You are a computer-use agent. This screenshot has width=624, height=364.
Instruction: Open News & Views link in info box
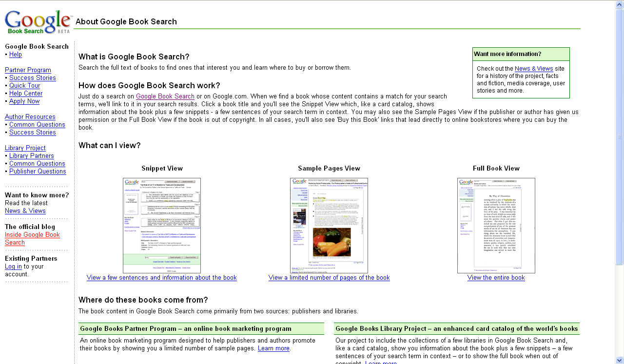(x=534, y=69)
